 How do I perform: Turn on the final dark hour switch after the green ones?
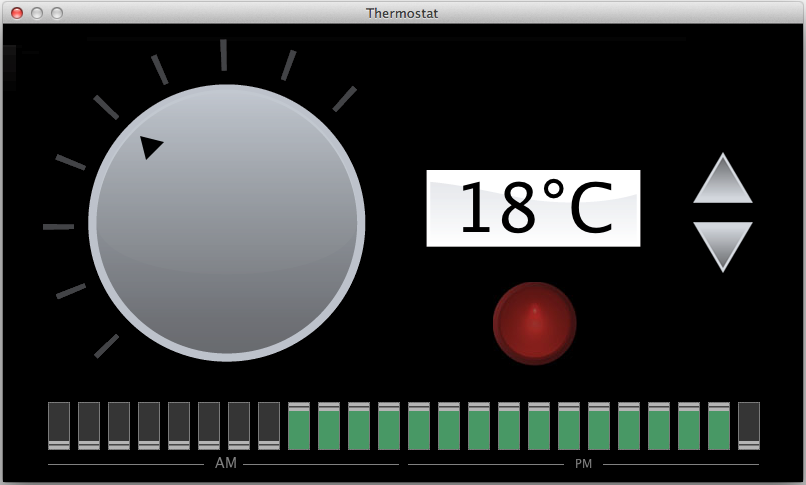click(x=749, y=426)
